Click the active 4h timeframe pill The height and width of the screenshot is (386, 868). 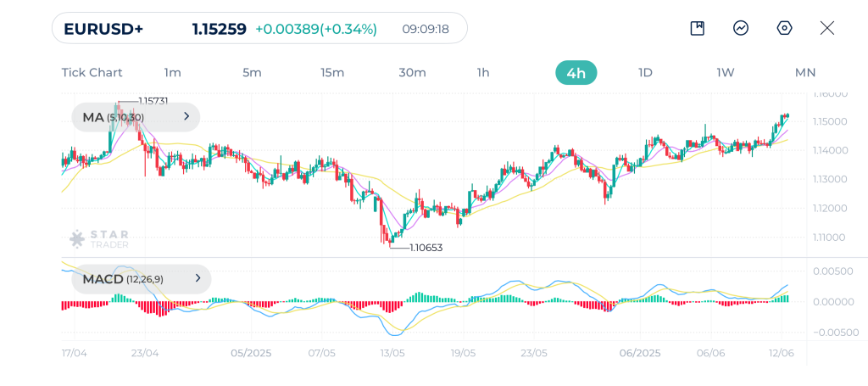click(x=576, y=73)
